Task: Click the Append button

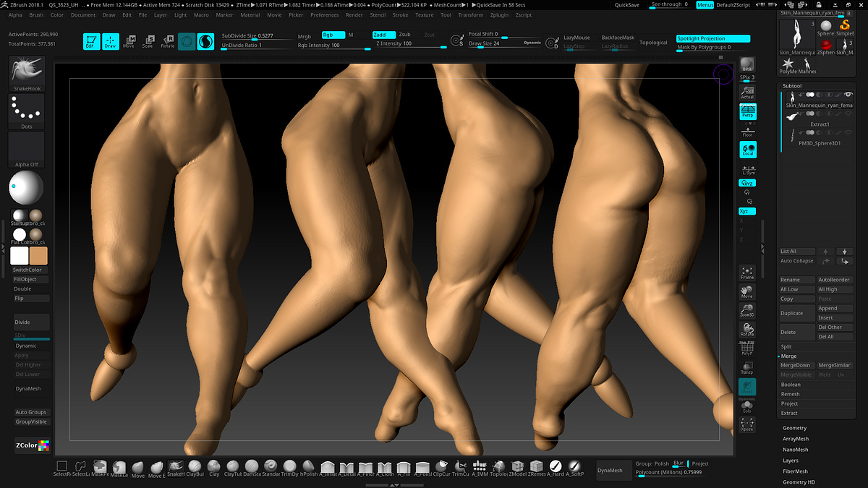Action: click(835, 308)
